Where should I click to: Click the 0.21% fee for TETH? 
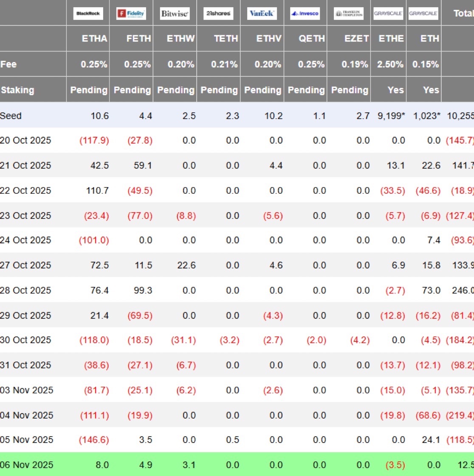224,65
